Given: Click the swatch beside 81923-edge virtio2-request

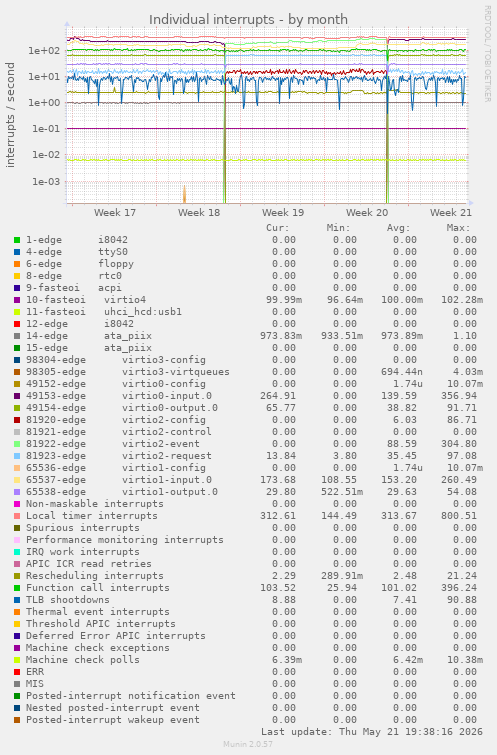Looking at the screenshot, I should pyautogui.click(x=17, y=456).
